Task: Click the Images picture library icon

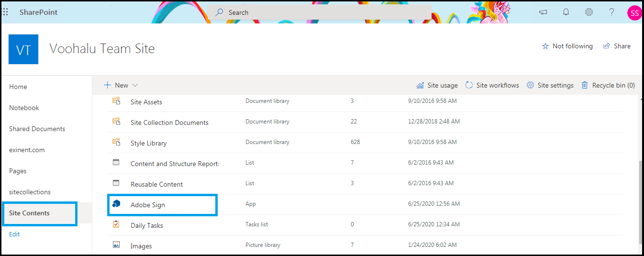Action: pos(116,245)
